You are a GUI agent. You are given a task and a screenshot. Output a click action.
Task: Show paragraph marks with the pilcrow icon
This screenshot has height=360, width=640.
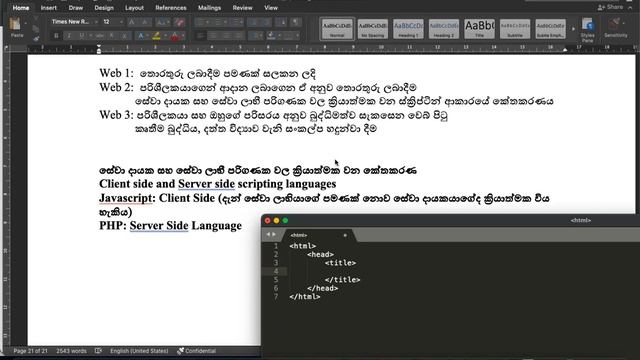tap(296, 22)
